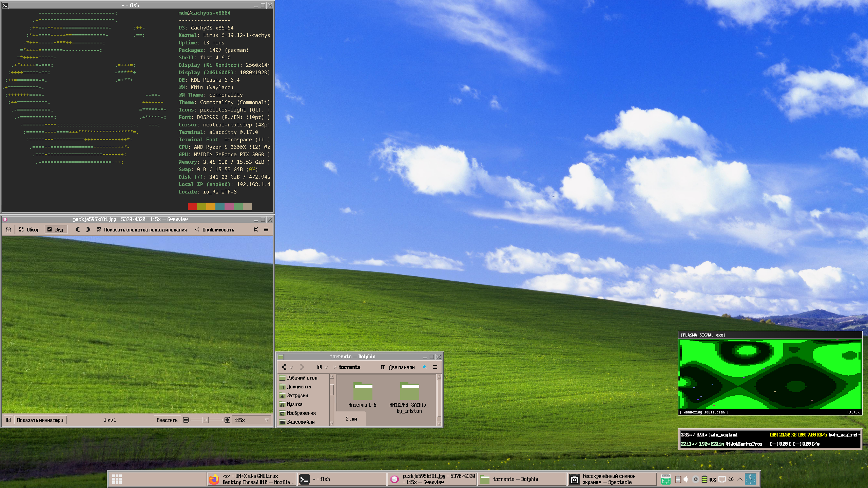Expand Dolphin view mode dropdown arrow
Image resolution: width=868 pixels, height=488 pixels.
[x=326, y=367]
